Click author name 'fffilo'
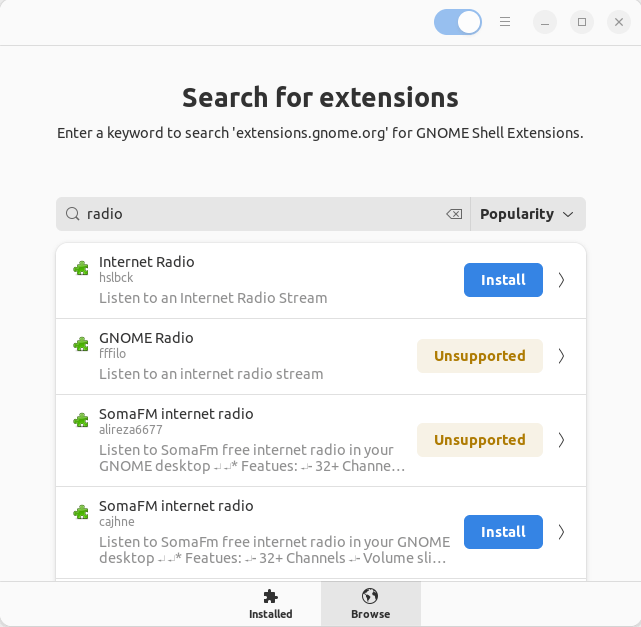Image resolution: width=641 pixels, height=627 pixels. tap(112, 354)
